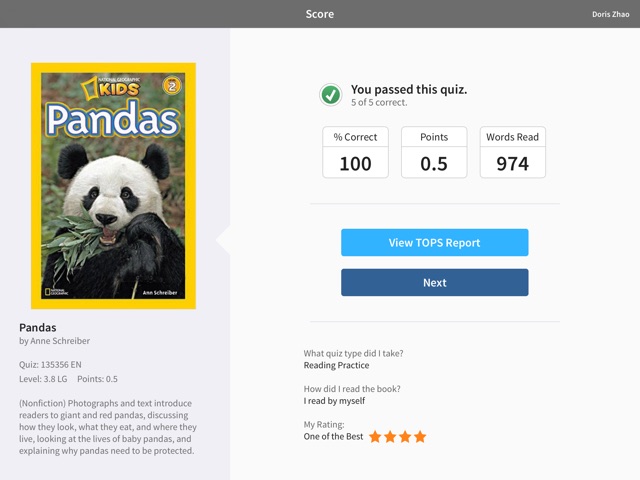Select the first orange rating star
Viewport: 640px width, 480px height.
coord(375,437)
